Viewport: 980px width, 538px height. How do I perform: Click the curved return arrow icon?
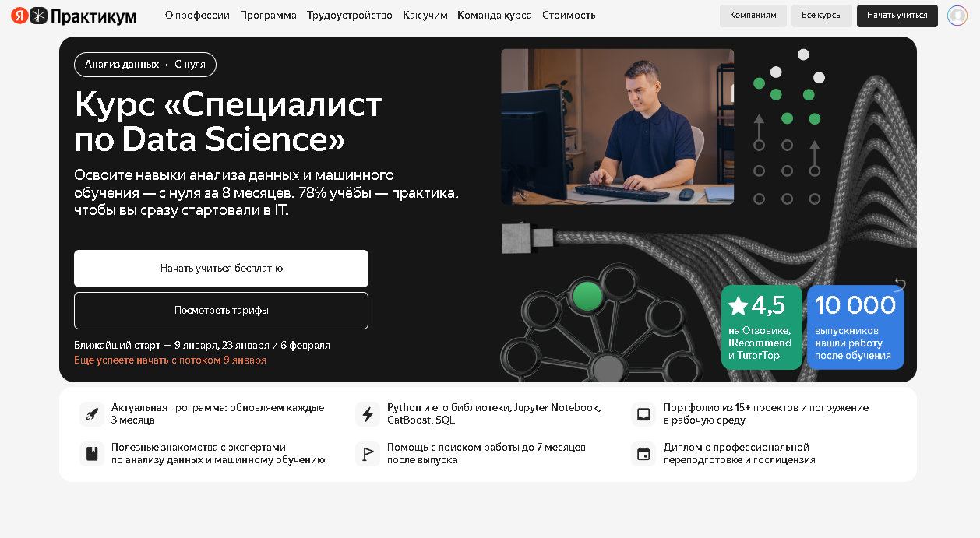900,284
